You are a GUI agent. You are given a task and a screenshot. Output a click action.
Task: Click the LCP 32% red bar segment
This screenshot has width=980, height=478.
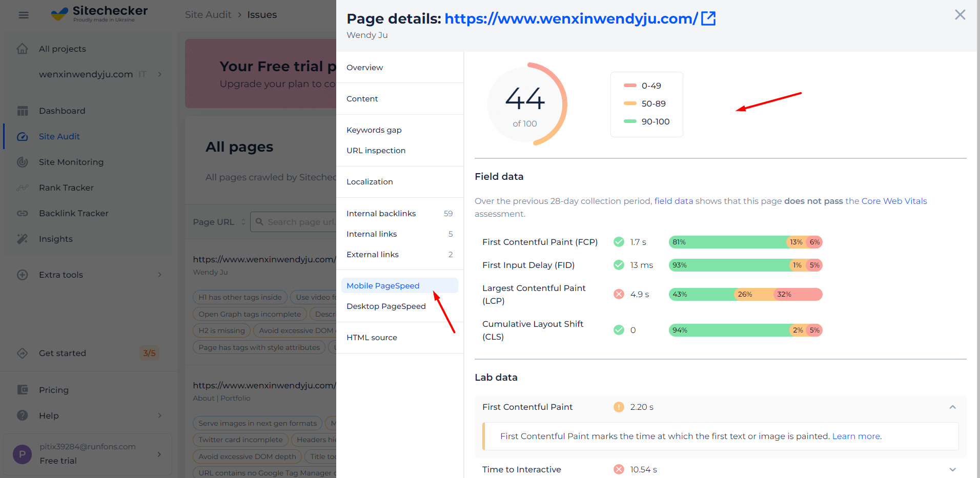[x=798, y=294]
